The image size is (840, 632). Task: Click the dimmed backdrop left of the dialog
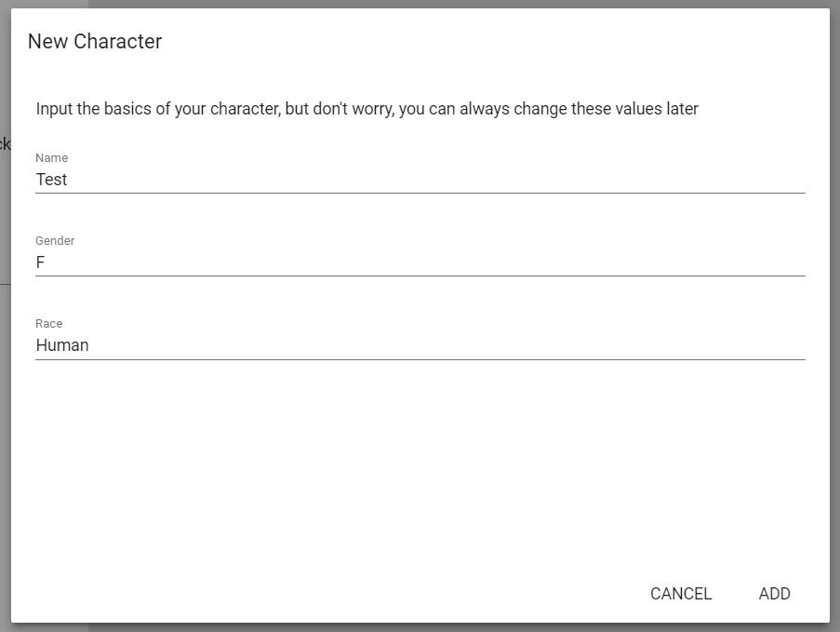click(5, 372)
